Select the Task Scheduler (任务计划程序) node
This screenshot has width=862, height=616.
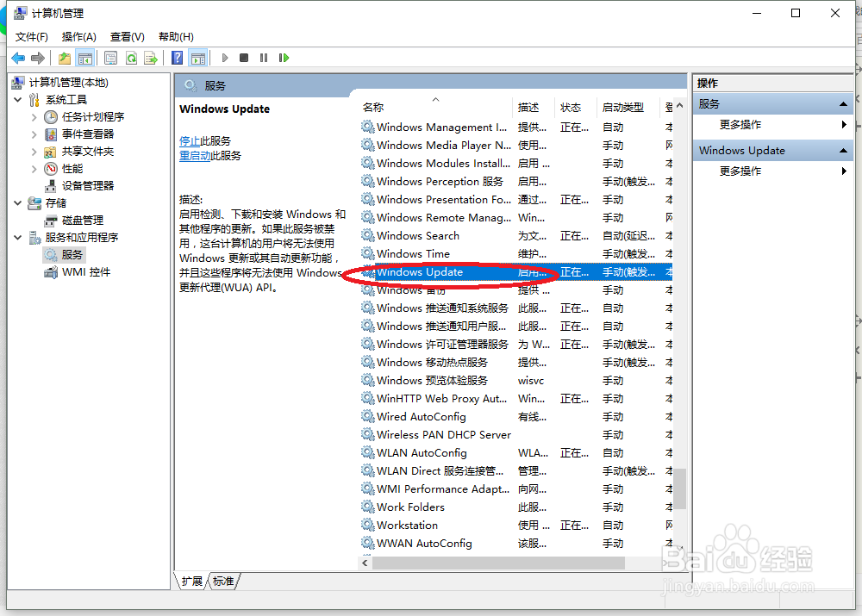[x=93, y=116]
